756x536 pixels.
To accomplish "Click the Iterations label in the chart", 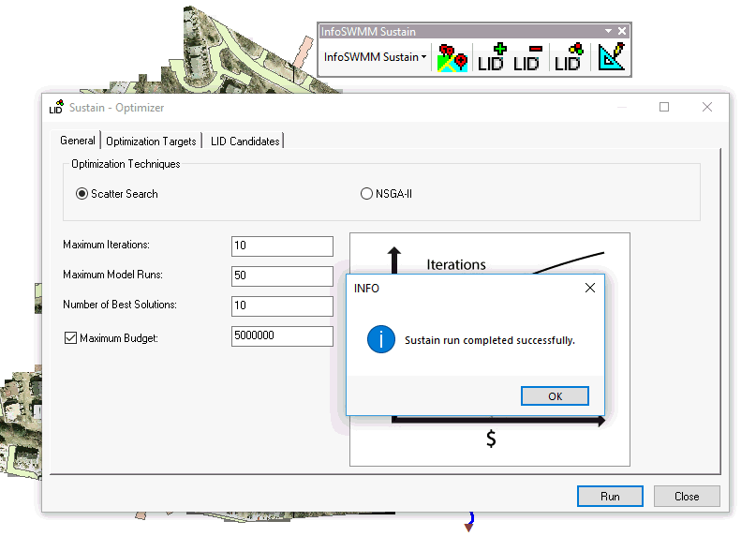I will (x=456, y=264).
